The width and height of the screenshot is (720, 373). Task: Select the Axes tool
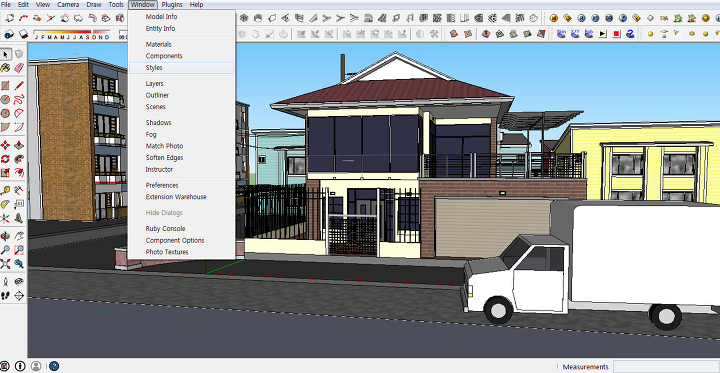tap(6, 218)
